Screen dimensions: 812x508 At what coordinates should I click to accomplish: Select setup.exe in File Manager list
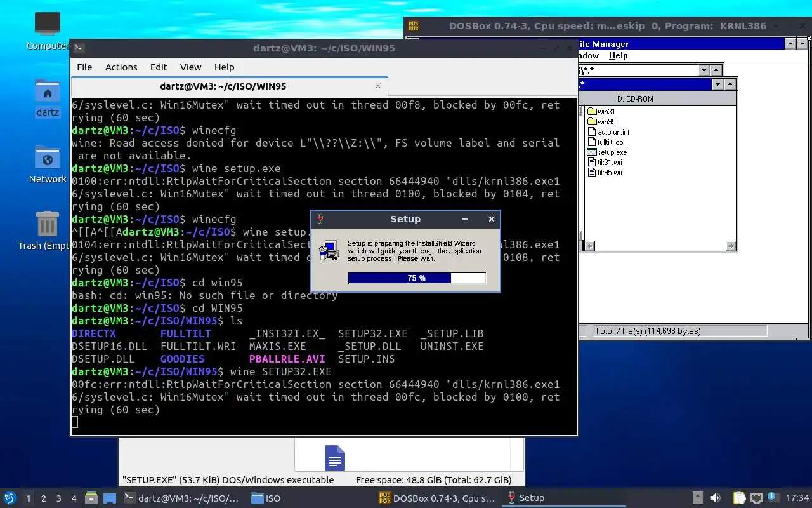(x=607, y=152)
